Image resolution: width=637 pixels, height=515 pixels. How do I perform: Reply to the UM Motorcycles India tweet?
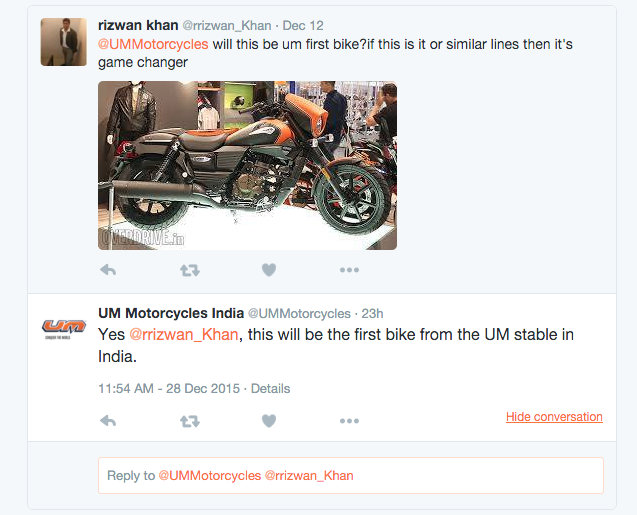click(108, 421)
